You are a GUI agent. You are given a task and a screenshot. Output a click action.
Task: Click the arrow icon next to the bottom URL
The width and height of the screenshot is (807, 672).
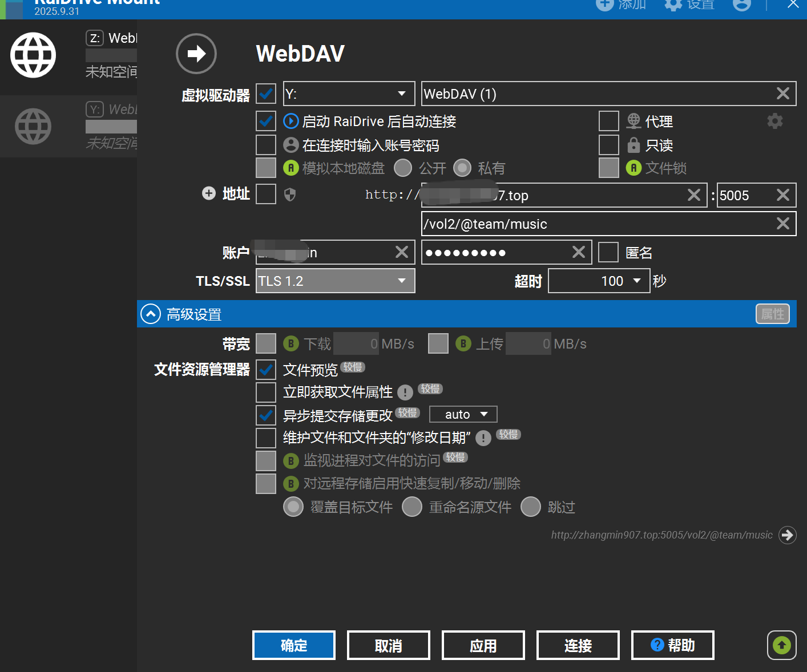788,535
